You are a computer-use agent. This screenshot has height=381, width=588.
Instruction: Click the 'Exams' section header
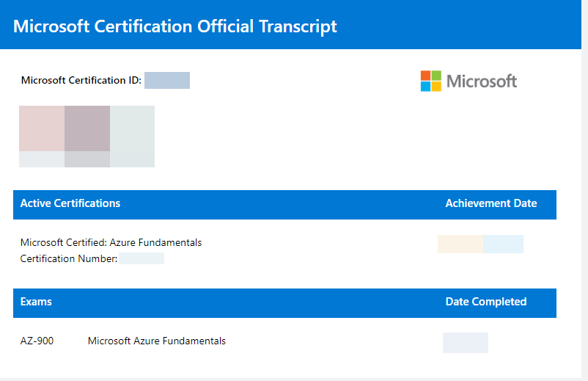tap(36, 302)
